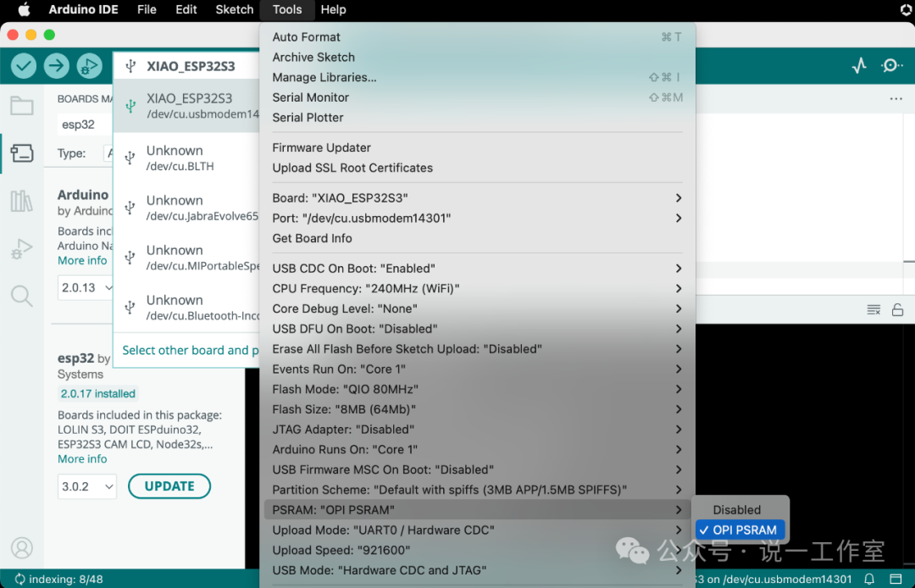
Task: Click the XIAO_ESP32S3 board selector header
Action: click(x=186, y=66)
